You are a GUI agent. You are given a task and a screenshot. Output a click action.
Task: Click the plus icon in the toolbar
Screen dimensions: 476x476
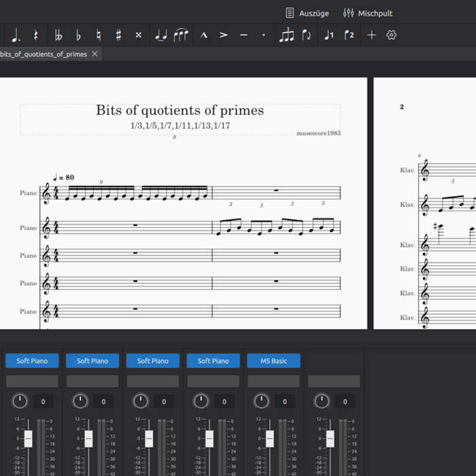371,35
